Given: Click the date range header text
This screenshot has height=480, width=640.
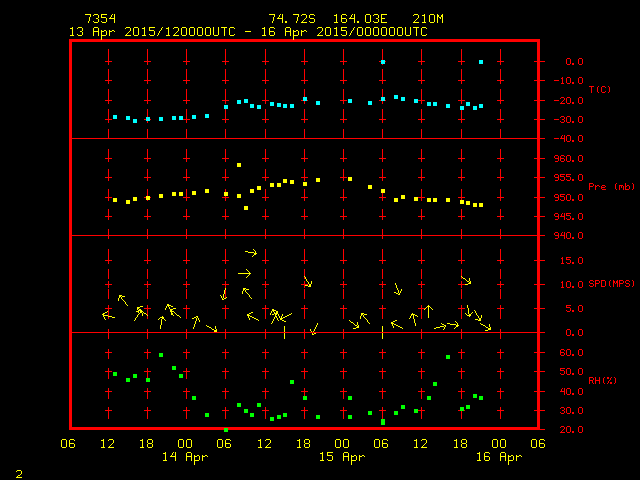Looking at the screenshot, I should pyautogui.click(x=247, y=32).
